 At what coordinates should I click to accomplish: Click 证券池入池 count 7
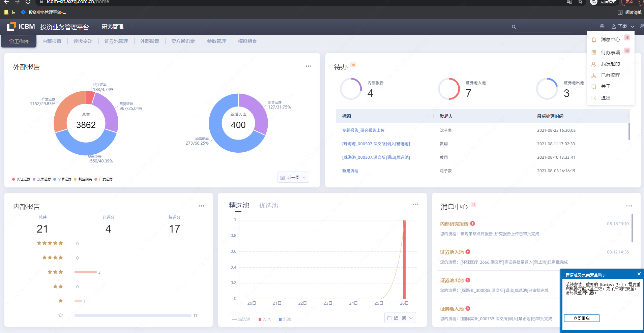468,93
